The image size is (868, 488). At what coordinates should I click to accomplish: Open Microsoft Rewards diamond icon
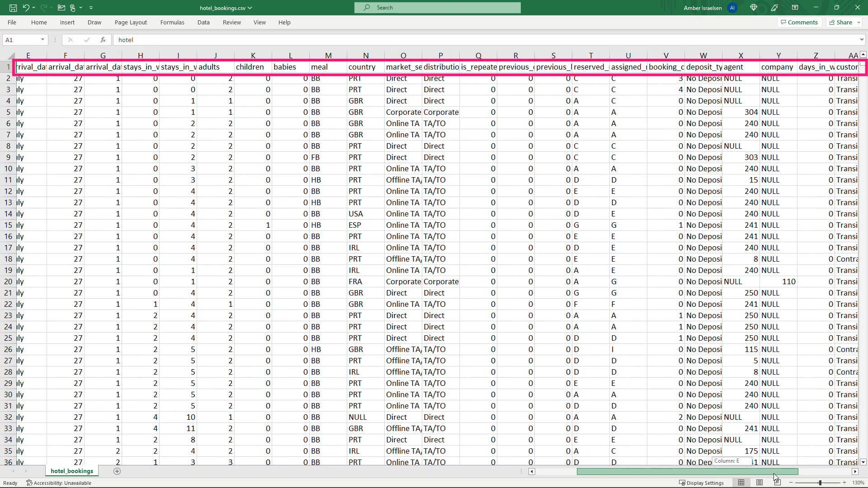tap(754, 8)
